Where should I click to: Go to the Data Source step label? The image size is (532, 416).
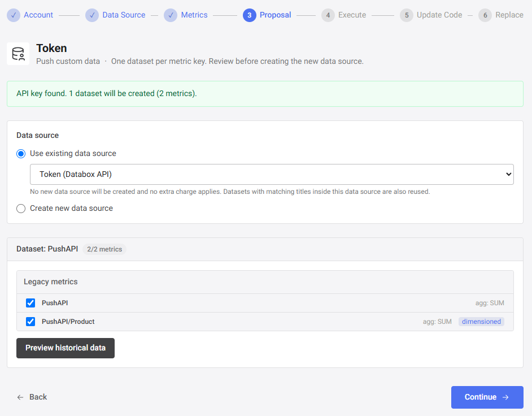[124, 15]
